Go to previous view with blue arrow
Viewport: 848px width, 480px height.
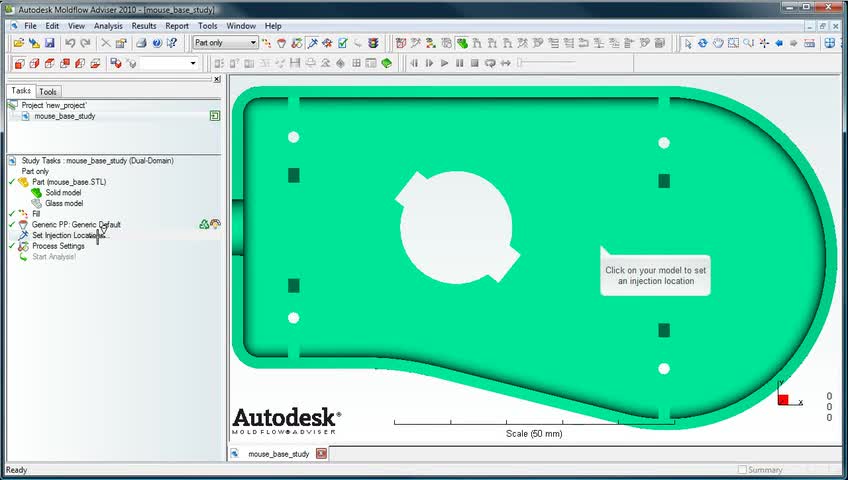click(779, 43)
